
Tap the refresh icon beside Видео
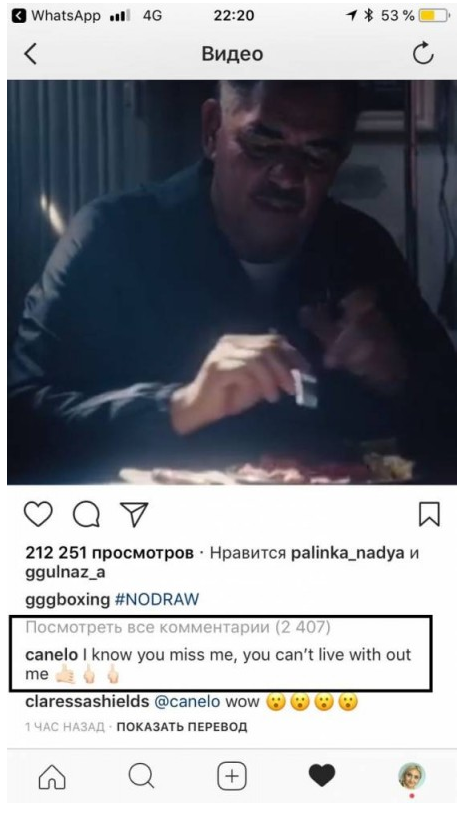tap(423, 53)
